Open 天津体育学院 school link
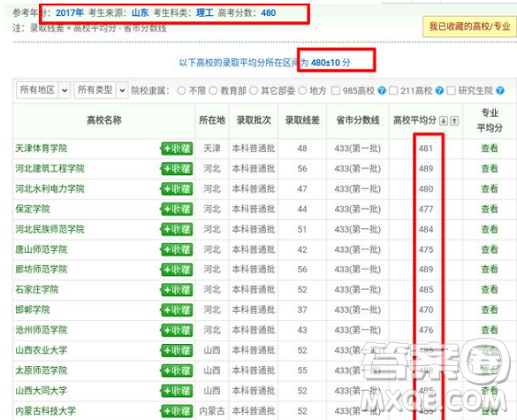 pos(42,149)
